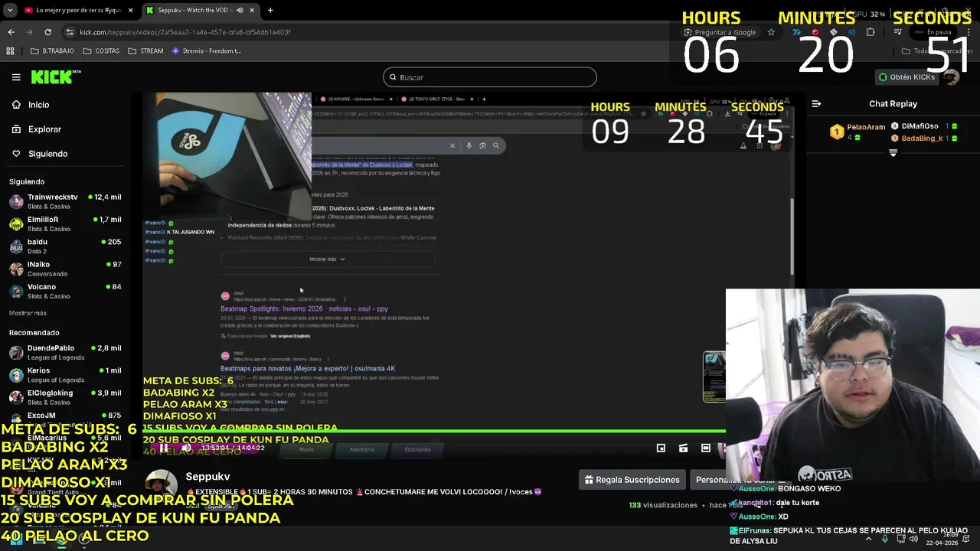Expand the gifter leaderboard handle
This screenshot has height=551, width=980.
point(893,153)
